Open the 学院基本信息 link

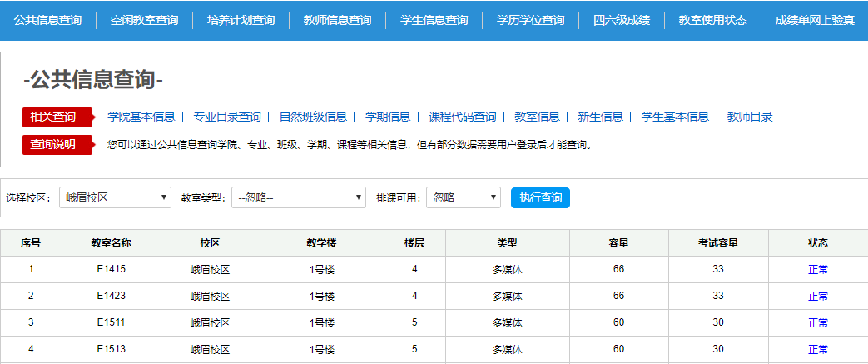tap(141, 117)
